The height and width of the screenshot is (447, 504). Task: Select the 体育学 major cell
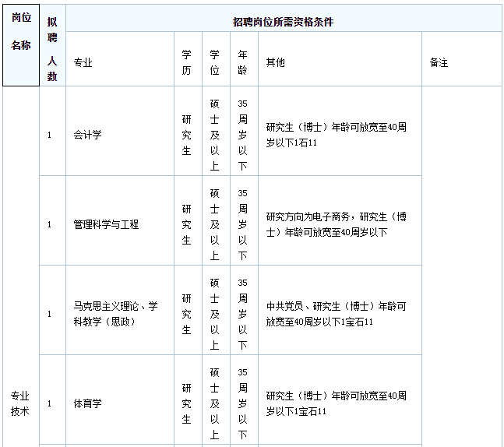pyautogui.click(x=88, y=403)
